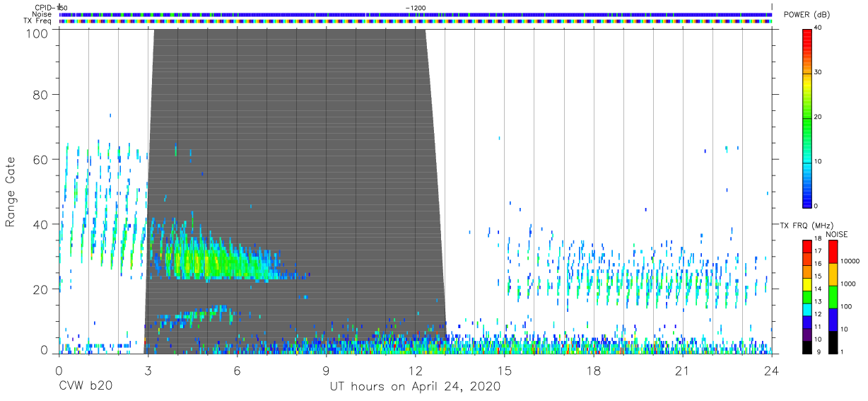Click the 14 label on TX FRQ legend
Screen dimensions: 868x401
coord(818,290)
